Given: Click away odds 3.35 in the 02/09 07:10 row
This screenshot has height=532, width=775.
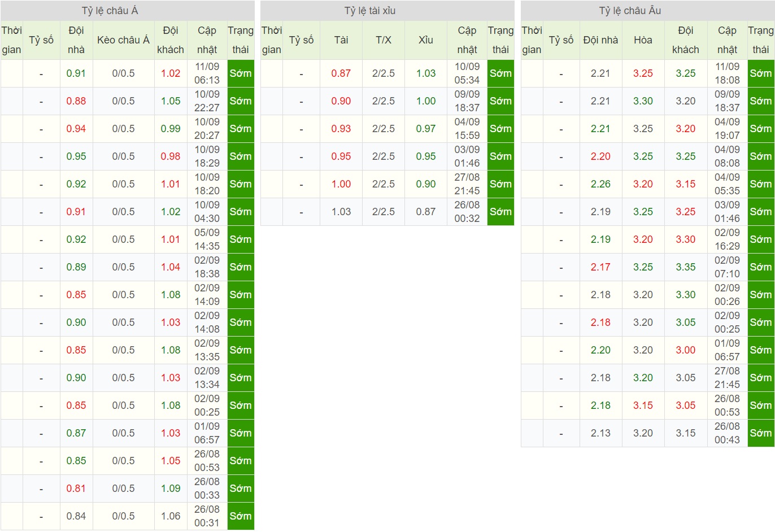Looking at the screenshot, I should (686, 267).
